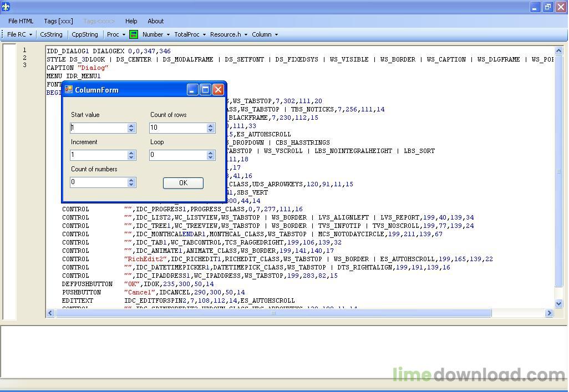Click the fleur-de-lis application icon

coord(6,7)
